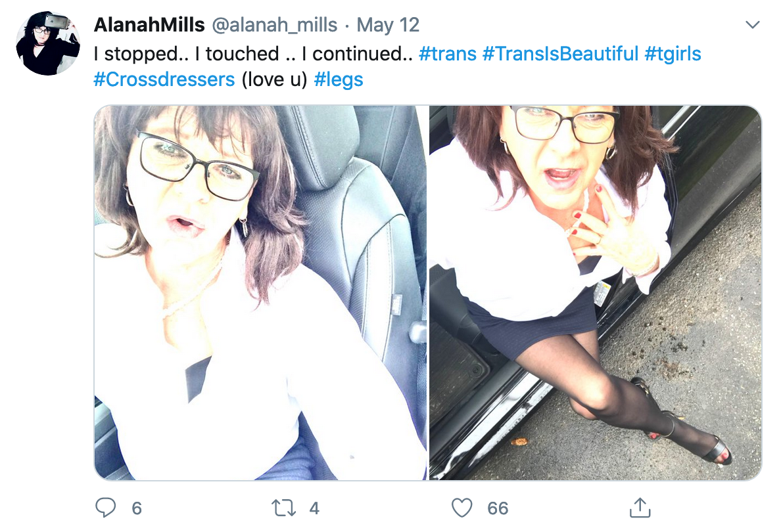
Task: Open the AlanahMills profile avatar
Action: coord(48,43)
